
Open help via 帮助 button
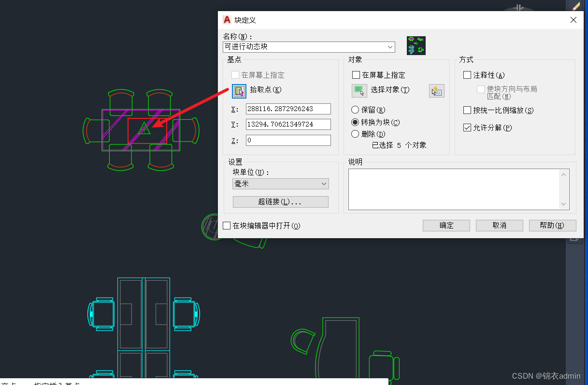click(x=553, y=226)
